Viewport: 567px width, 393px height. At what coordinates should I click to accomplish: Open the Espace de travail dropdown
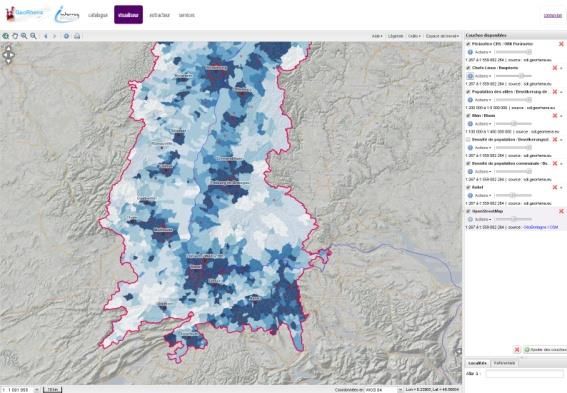(442, 36)
